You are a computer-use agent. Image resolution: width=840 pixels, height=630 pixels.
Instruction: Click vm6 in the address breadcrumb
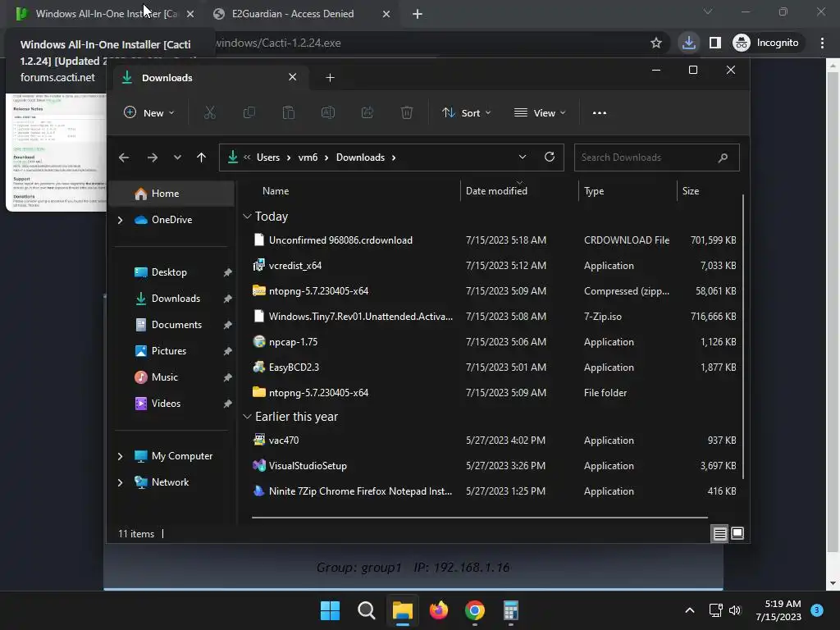pos(308,157)
